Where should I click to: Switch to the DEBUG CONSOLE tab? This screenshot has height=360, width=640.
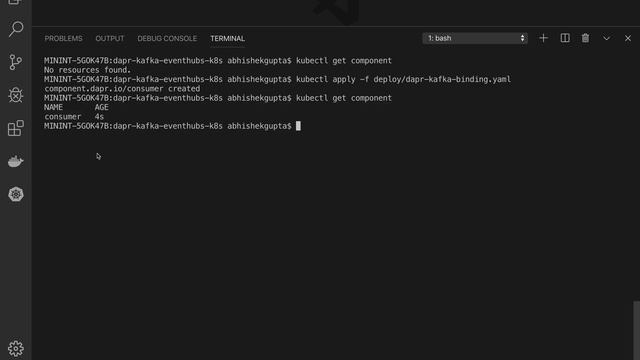click(x=167, y=38)
